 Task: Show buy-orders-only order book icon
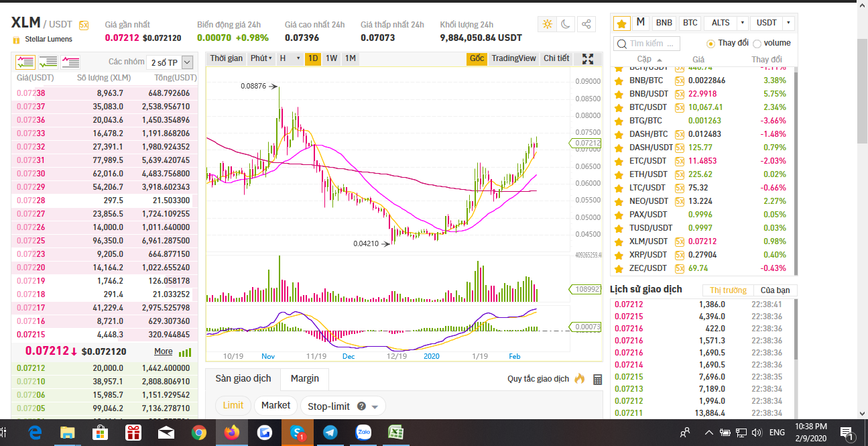pos(48,62)
